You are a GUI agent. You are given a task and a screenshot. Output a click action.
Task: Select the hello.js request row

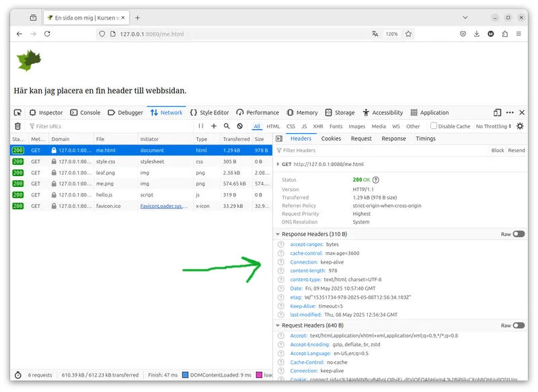click(x=141, y=195)
